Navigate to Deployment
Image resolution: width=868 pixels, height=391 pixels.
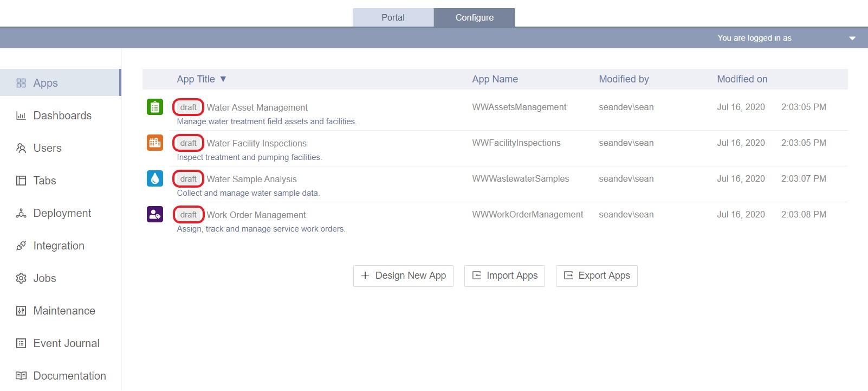[60, 213]
